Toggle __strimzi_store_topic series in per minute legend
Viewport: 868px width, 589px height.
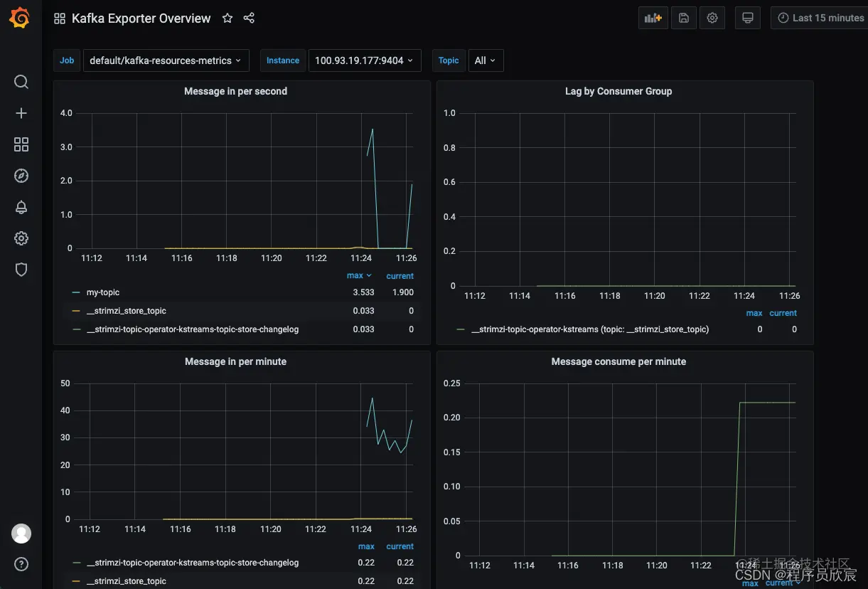[127, 581]
